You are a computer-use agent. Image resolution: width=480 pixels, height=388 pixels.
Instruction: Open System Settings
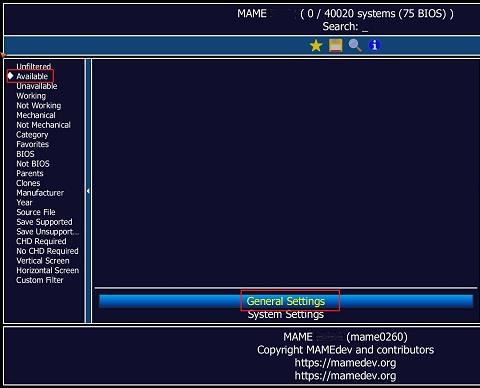pos(286,314)
